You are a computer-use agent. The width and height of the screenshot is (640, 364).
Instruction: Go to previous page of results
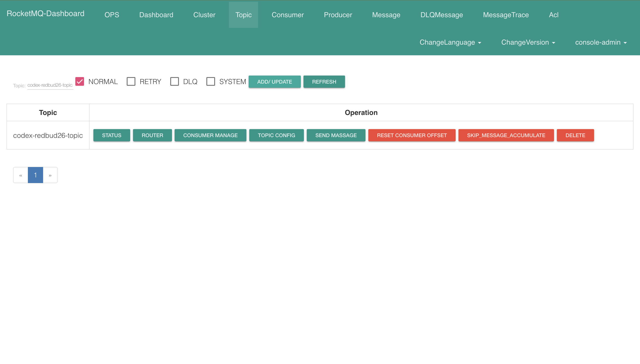click(20, 175)
